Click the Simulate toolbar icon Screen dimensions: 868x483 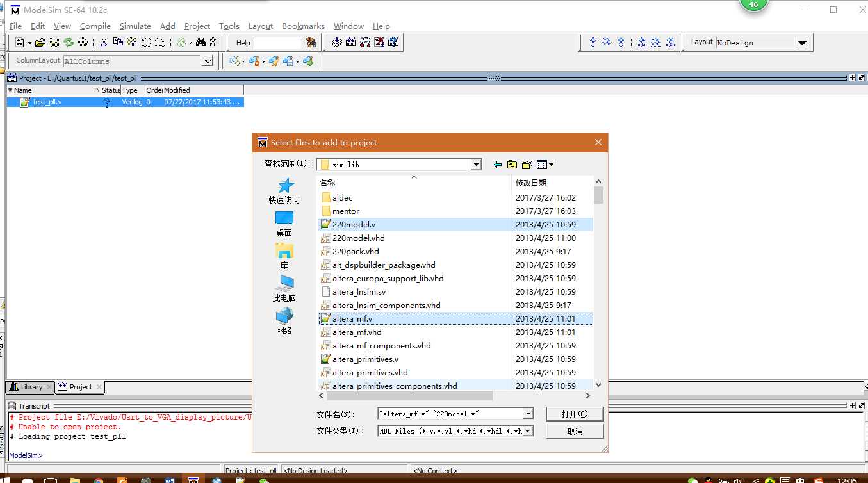(365, 43)
